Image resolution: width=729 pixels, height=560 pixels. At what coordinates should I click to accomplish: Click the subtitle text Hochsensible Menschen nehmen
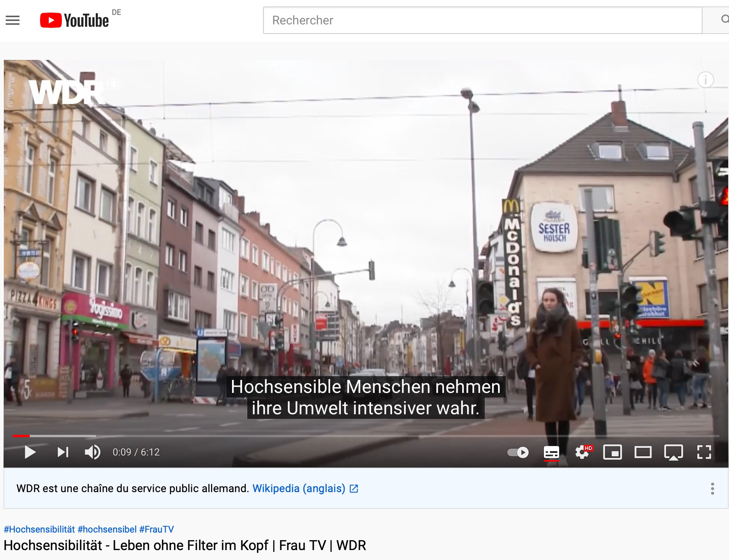coord(366,387)
